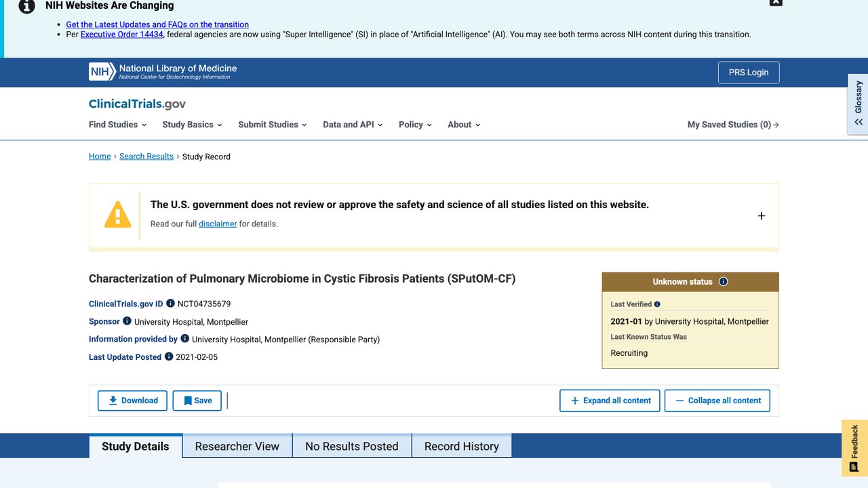This screenshot has width=868, height=488.
Task: Click the info icon next to Sponsor
Action: point(127,321)
